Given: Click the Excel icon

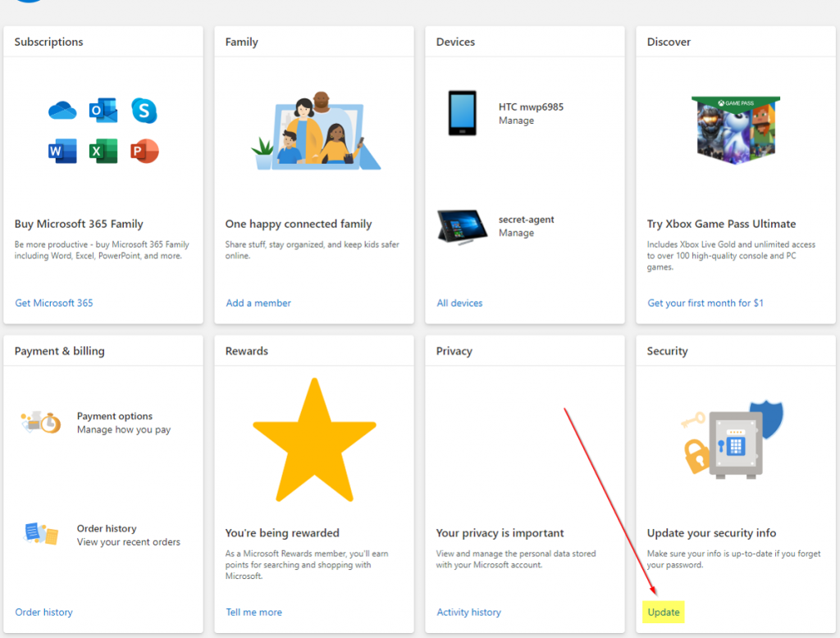Looking at the screenshot, I should [103, 151].
